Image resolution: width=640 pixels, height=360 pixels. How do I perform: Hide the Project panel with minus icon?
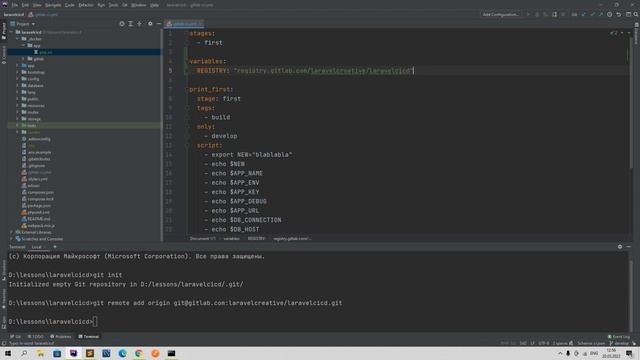tap(159, 24)
